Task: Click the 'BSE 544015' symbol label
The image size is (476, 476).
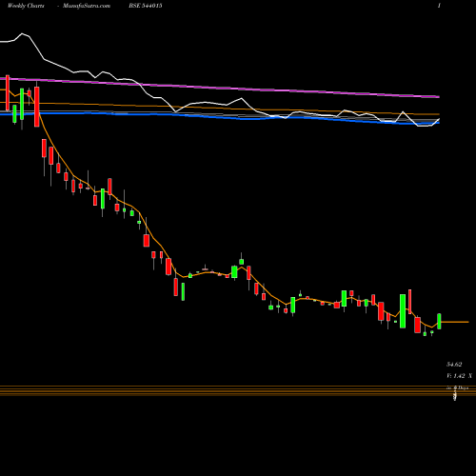Action: (x=146, y=6)
